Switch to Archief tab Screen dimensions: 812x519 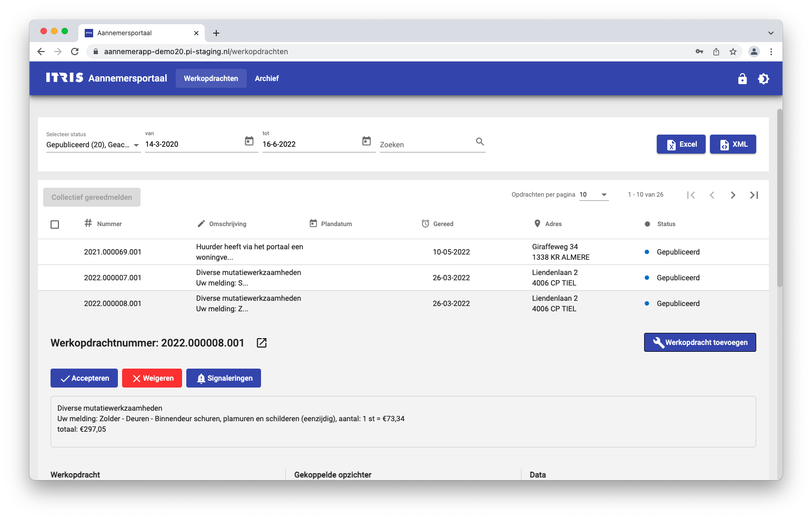(x=267, y=78)
